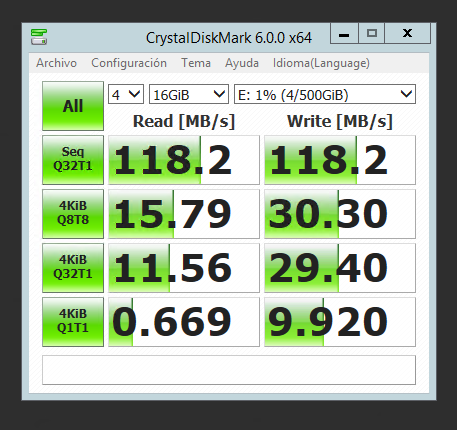Click the empty comment field at bottom

click(x=229, y=370)
